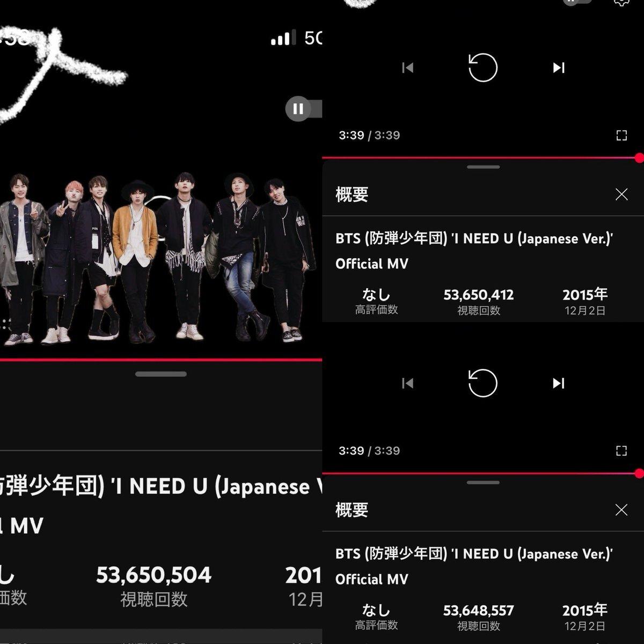Viewport: 644px width, 644px height.
Task: Tap the 53,650,504 view count on left
Action: click(x=154, y=575)
